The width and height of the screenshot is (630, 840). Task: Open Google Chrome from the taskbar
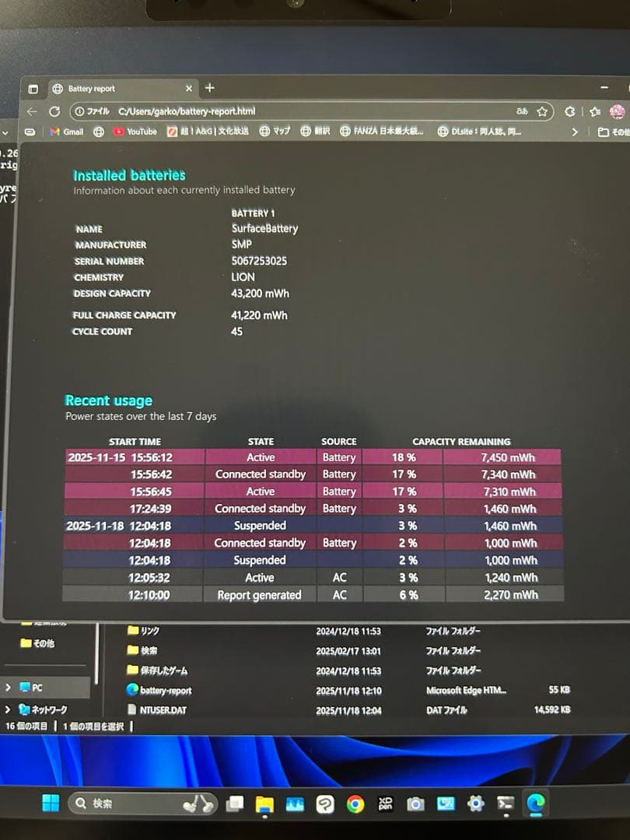[355, 803]
